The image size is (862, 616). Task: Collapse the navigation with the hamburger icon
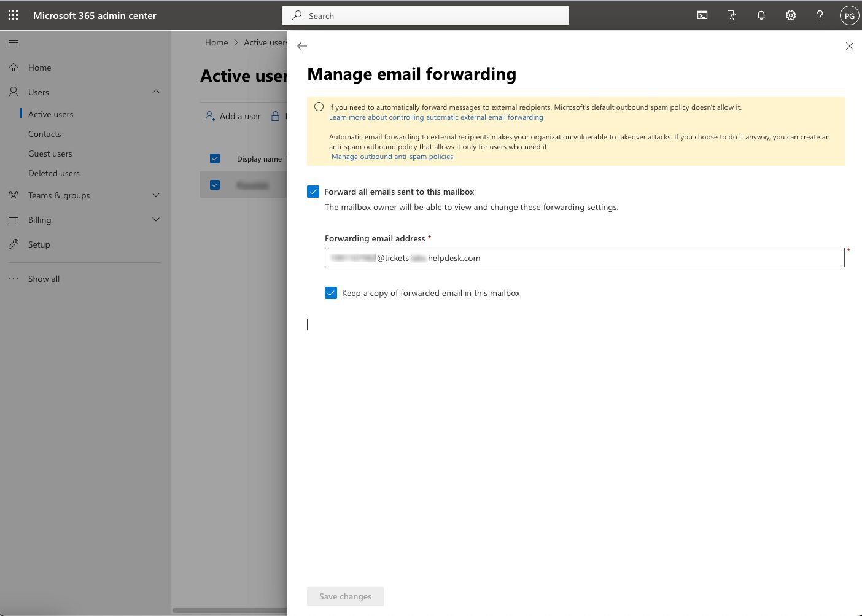pos(13,42)
